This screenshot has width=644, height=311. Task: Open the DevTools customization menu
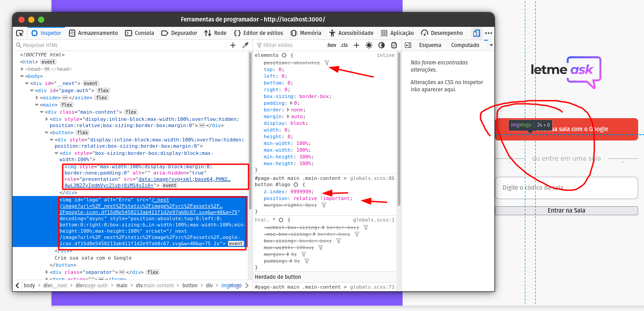click(489, 33)
